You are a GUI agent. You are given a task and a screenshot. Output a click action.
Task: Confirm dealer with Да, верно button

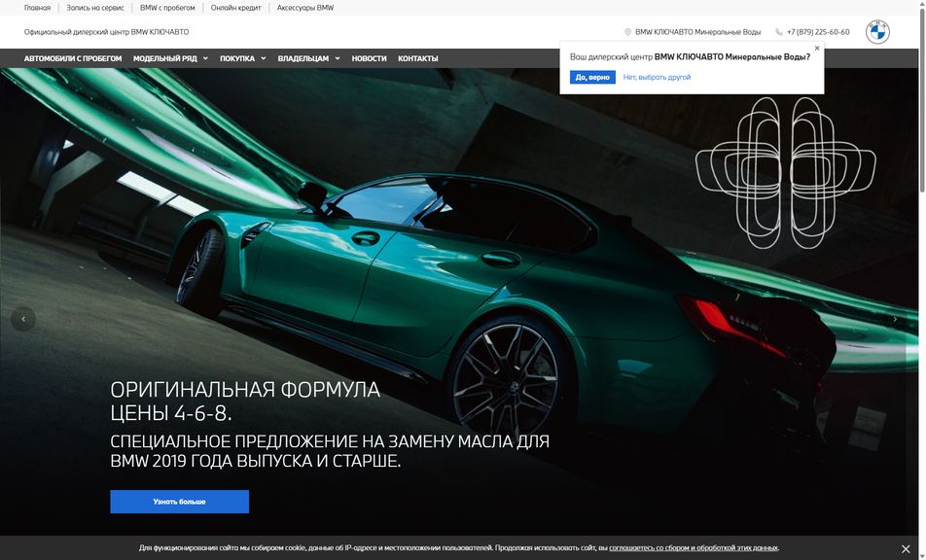592,78
